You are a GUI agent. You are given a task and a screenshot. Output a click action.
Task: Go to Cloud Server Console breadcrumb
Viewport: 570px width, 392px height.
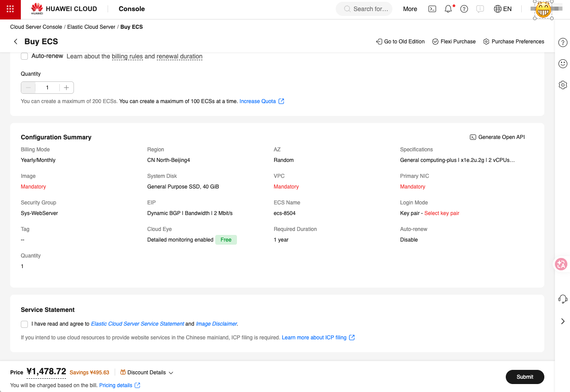[36, 27]
